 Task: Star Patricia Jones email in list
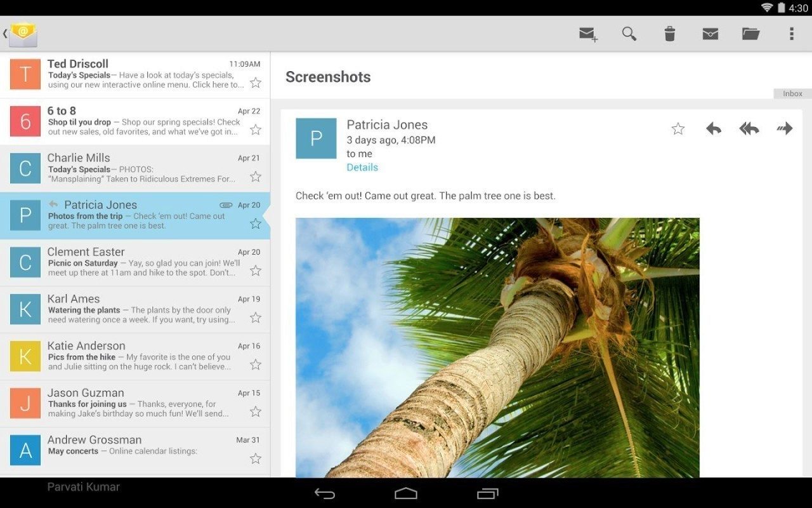click(256, 224)
